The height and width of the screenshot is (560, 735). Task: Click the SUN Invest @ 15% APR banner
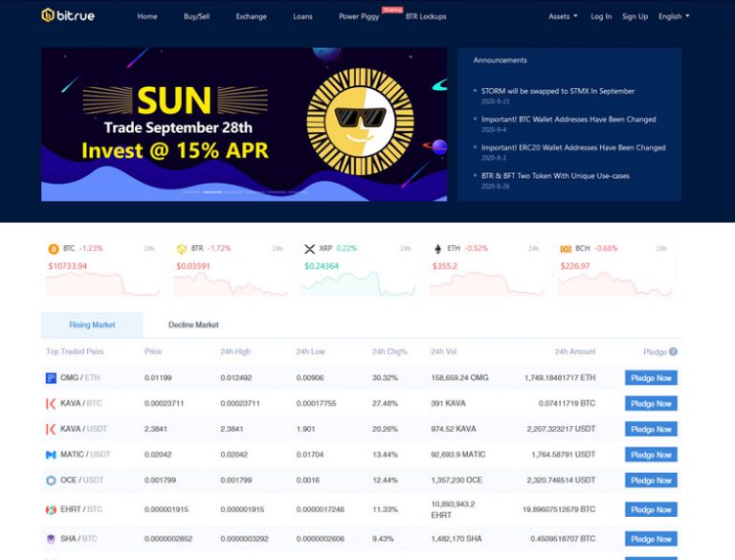[244, 124]
